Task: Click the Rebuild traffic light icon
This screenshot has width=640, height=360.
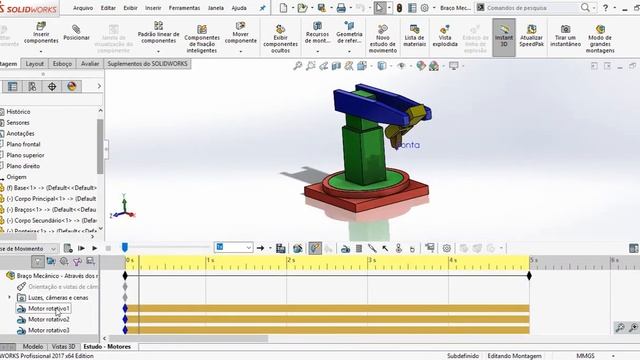Action: click(400, 8)
